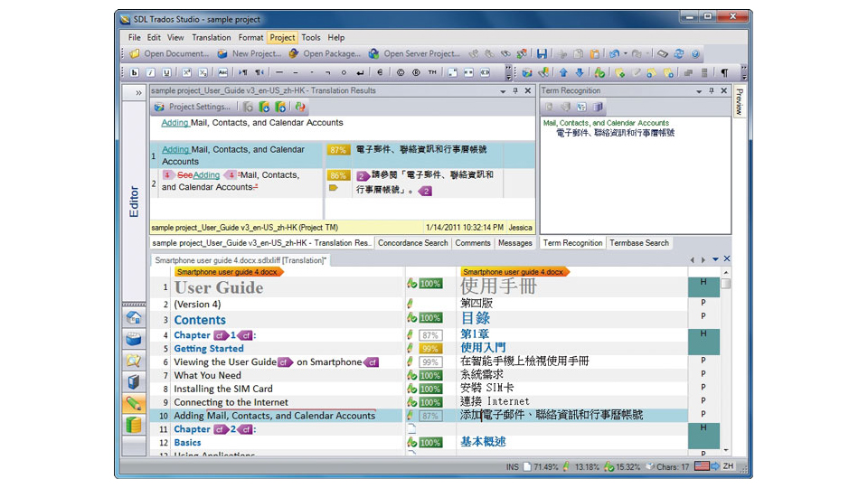Open the Translation menu

pos(211,38)
